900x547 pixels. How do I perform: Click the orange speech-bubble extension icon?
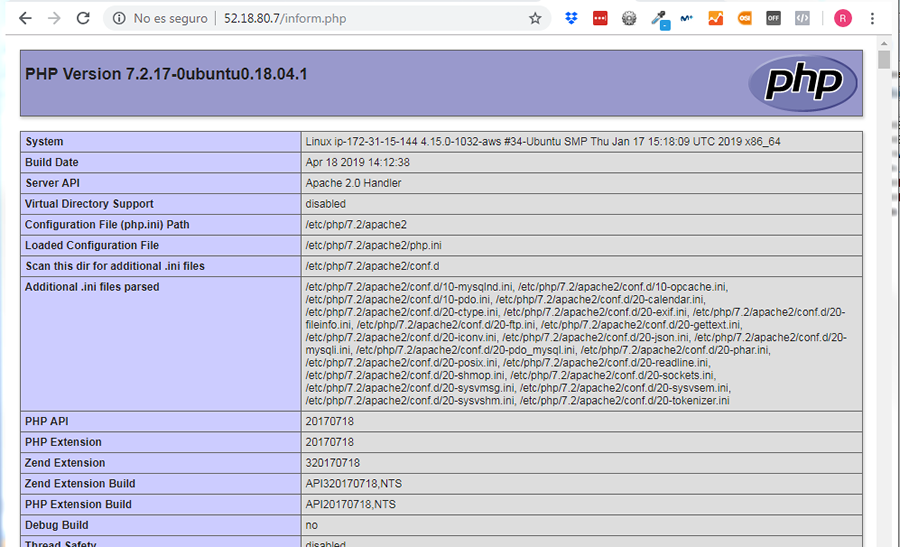pyautogui.click(x=744, y=18)
